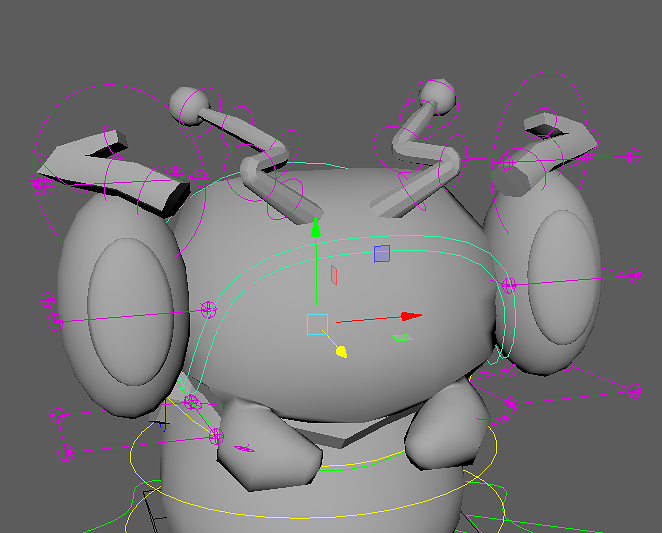Select the blue plane handle of manipulator
The image size is (662, 533).
[382, 254]
